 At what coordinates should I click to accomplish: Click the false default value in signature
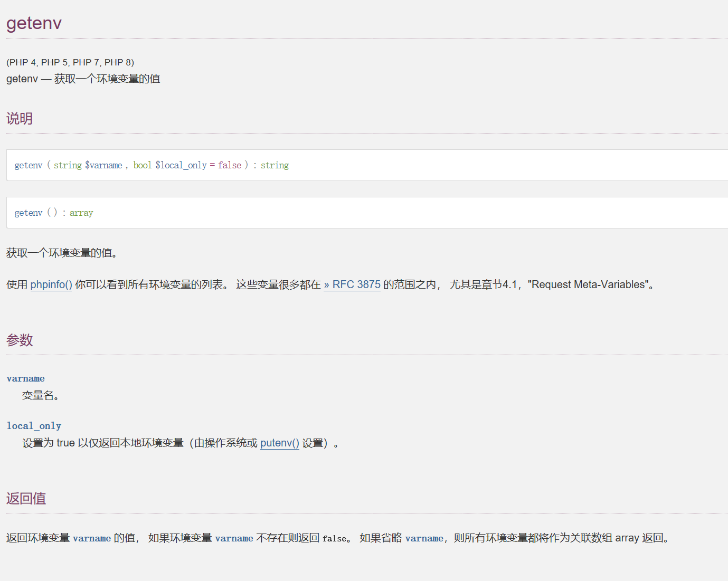click(x=230, y=165)
